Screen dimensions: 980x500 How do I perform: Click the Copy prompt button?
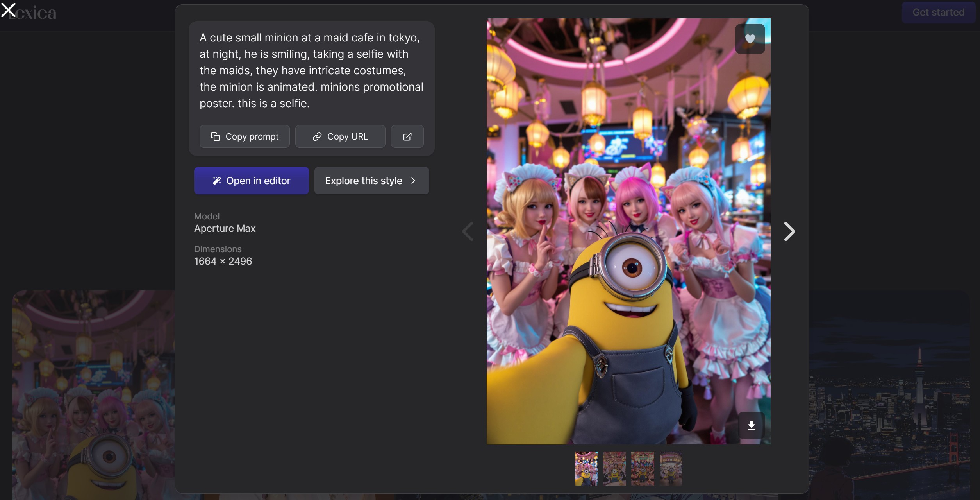[245, 136]
